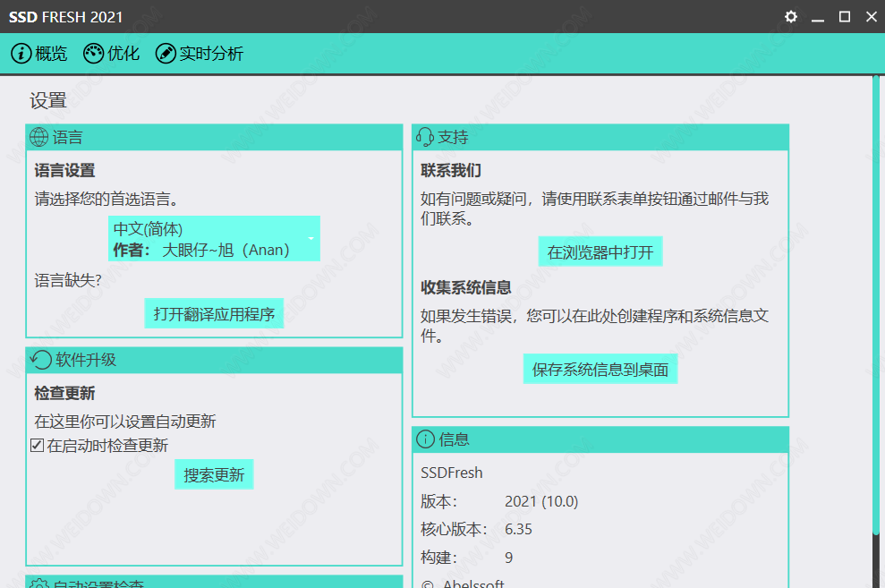
Task: Click the globe icon beside 语言
Action: [39, 137]
